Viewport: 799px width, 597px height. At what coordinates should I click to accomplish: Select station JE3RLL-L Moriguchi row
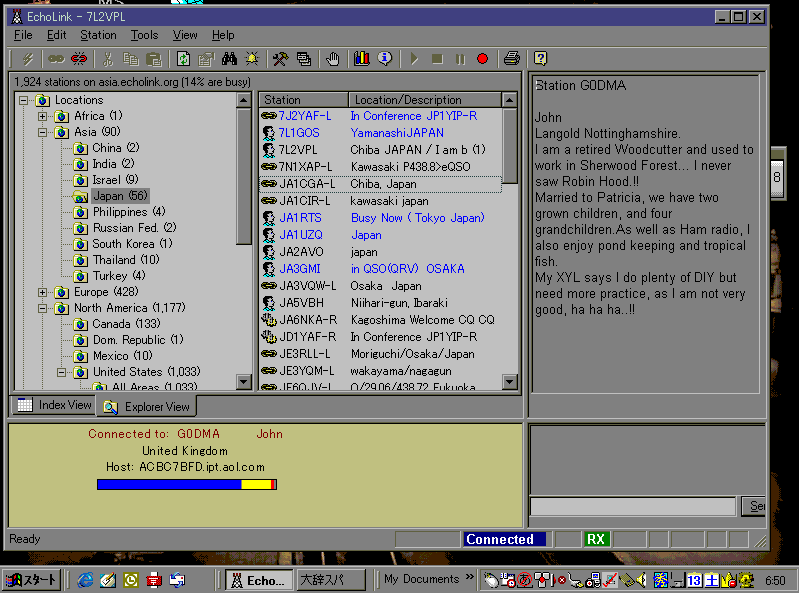[x=381, y=354]
